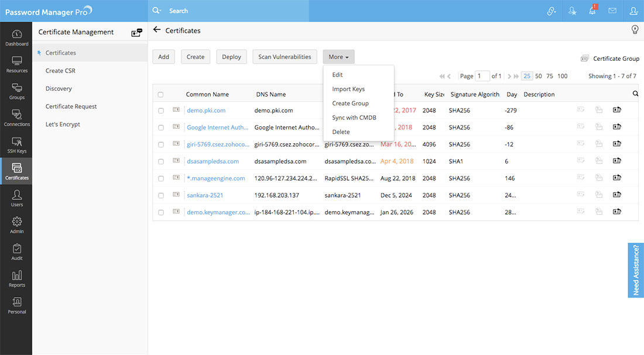Collapse the More dropdown button

click(338, 57)
